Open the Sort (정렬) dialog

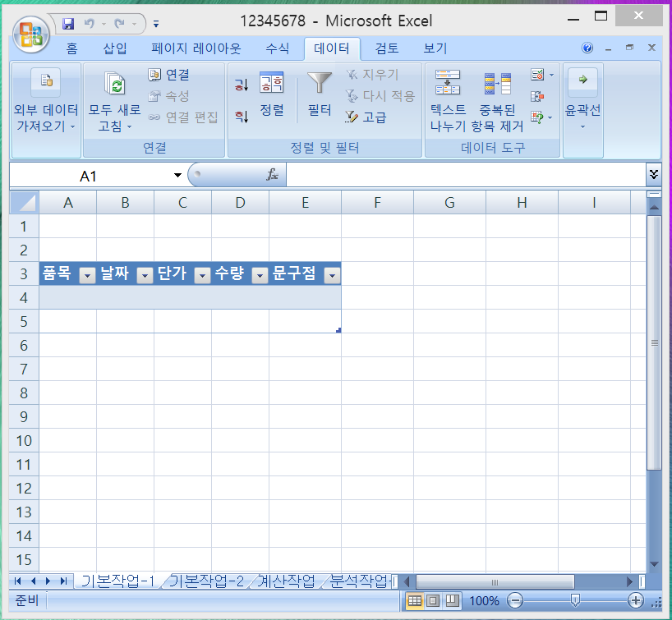(x=272, y=94)
